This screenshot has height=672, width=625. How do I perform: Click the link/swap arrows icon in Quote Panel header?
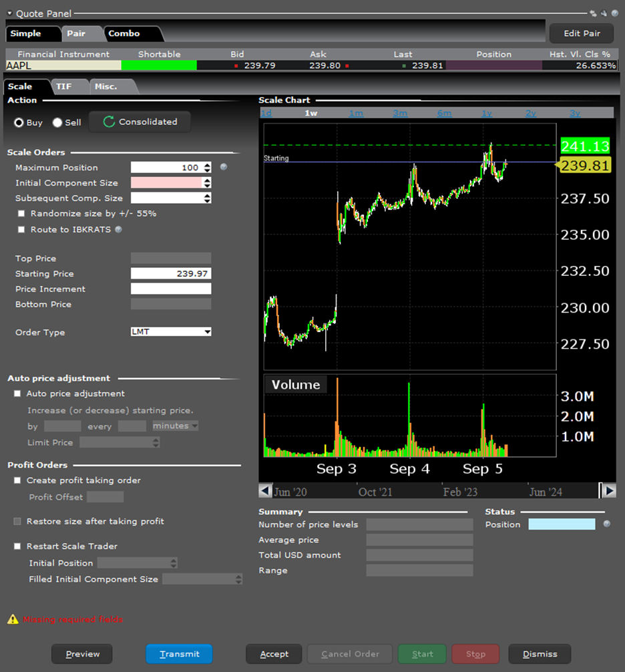tap(592, 13)
